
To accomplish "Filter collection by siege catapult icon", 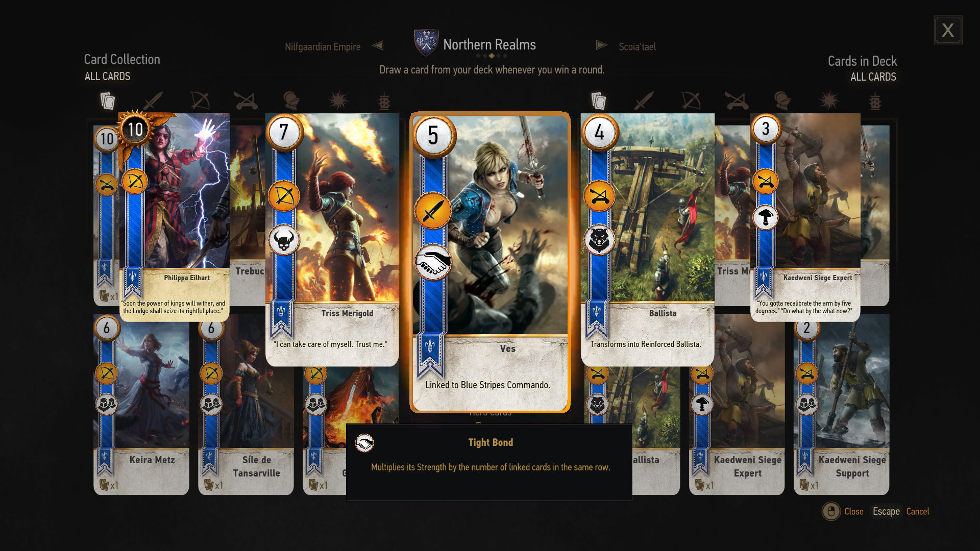I will 246,101.
